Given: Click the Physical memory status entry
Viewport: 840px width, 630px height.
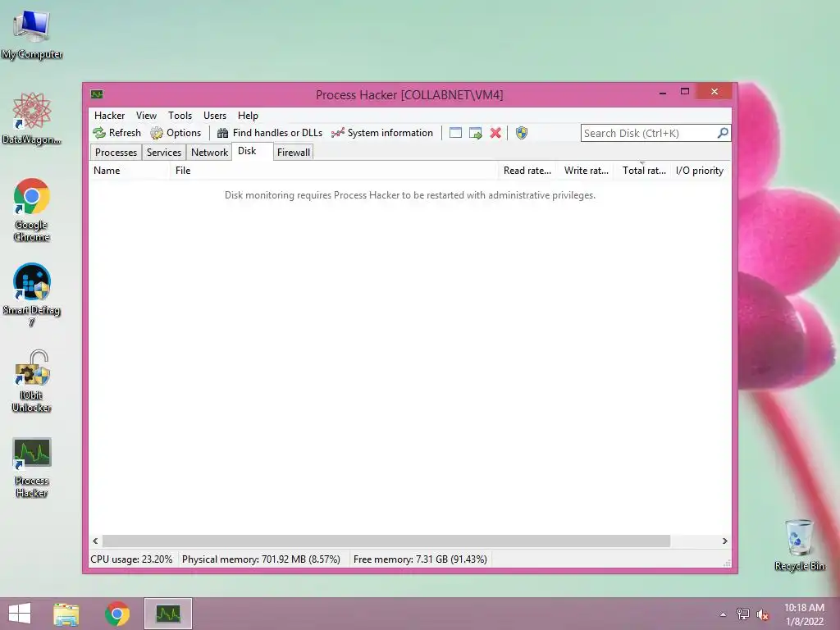Looking at the screenshot, I should [261, 559].
